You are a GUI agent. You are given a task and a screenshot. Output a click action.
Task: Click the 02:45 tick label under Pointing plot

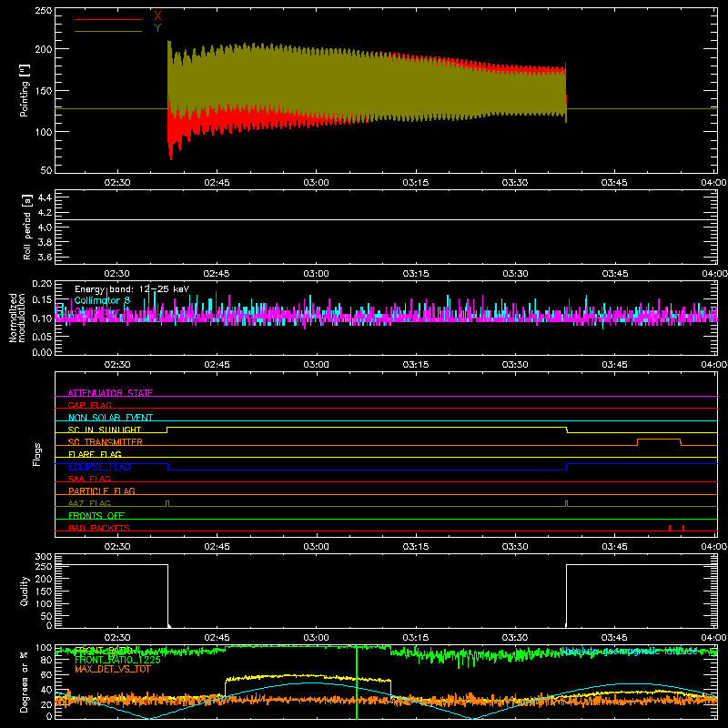[217, 183]
